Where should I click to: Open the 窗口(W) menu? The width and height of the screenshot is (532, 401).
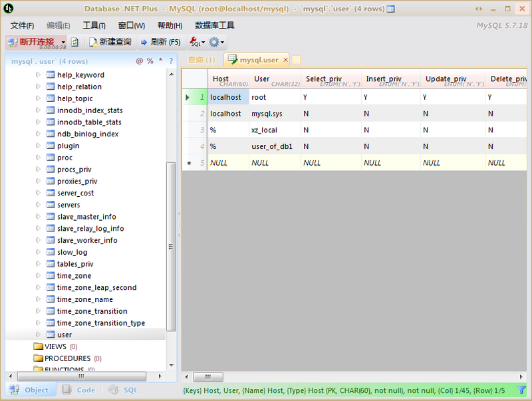click(x=131, y=25)
